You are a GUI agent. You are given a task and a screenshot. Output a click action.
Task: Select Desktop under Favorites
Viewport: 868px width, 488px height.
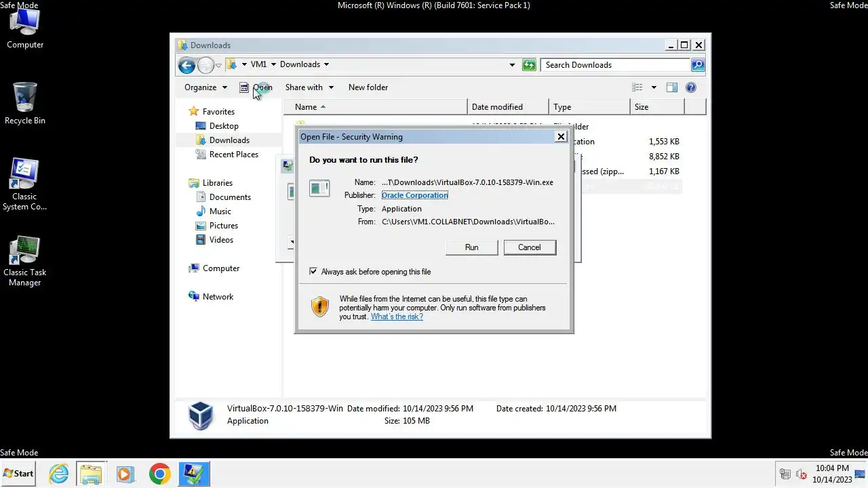pos(224,126)
